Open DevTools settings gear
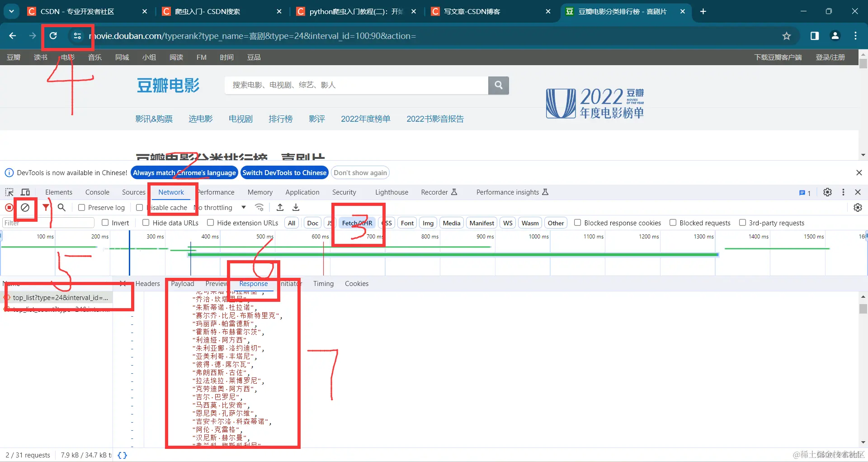 click(827, 192)
